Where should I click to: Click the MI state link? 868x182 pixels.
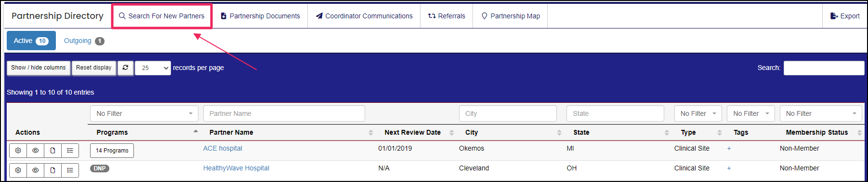coord(570,148)
